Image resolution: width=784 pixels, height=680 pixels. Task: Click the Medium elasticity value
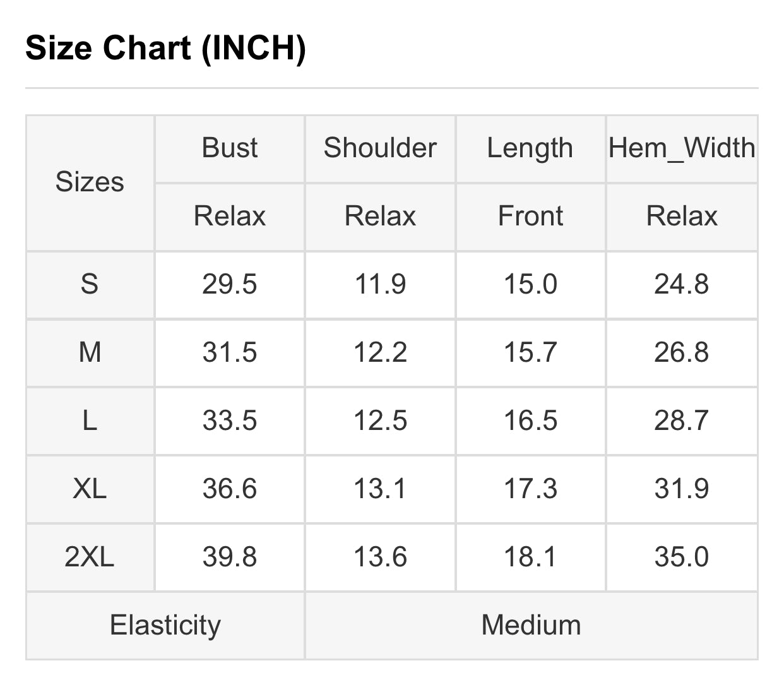[531, 625]
